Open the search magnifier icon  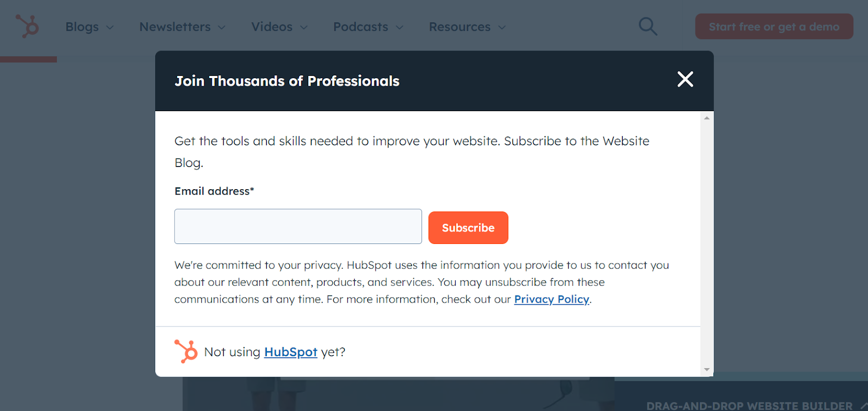point(647,26)
